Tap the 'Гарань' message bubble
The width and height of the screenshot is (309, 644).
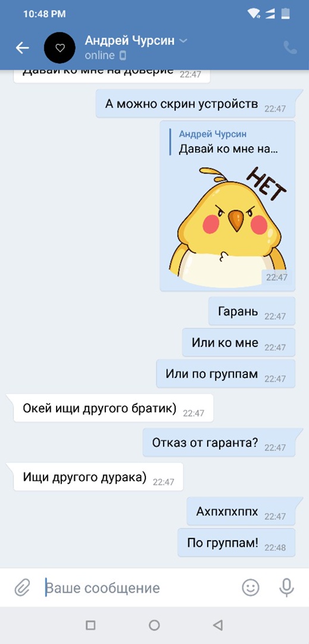(252, 311)
